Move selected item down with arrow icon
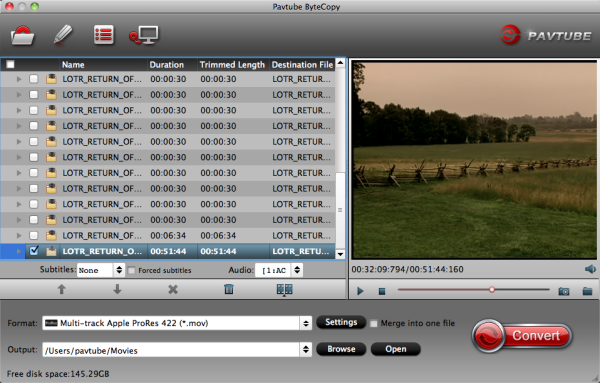The height and width of the screenshot is (383, 600). pyautogui.click(x=117, y=289)
